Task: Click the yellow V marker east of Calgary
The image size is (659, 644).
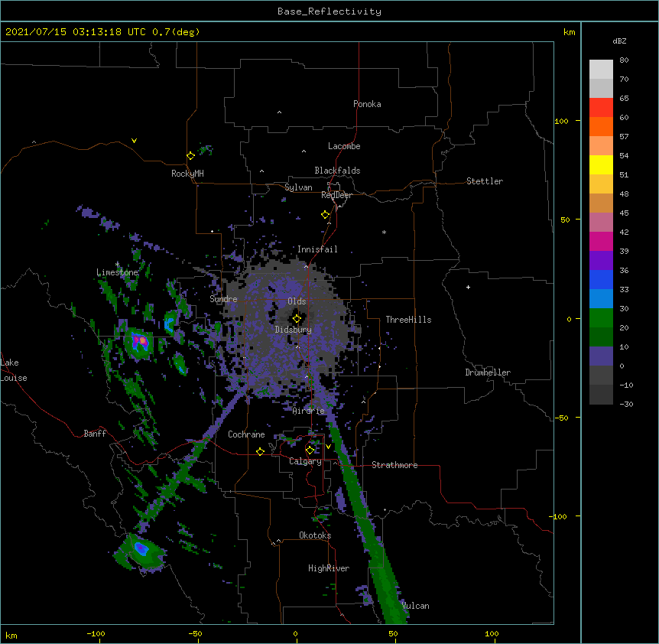Action: [x=328, y=447]
